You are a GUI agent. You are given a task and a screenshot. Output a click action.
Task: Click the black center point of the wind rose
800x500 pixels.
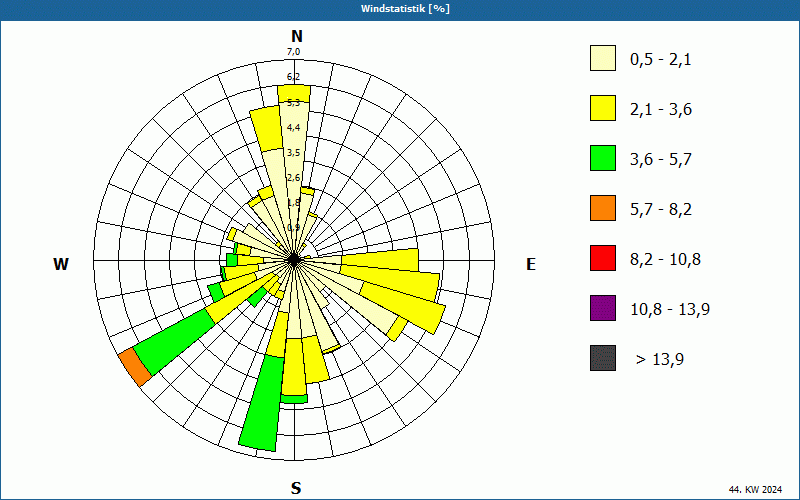click(x=294, y=260)
